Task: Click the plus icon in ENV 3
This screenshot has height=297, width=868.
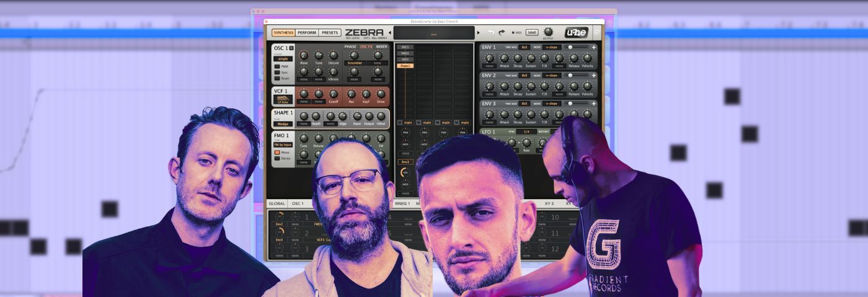Action: point(593,104)
